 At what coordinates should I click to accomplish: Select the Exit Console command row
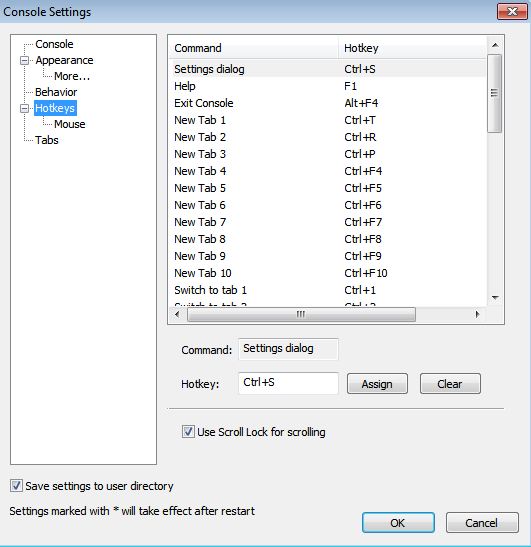click(x=328, y=103)
